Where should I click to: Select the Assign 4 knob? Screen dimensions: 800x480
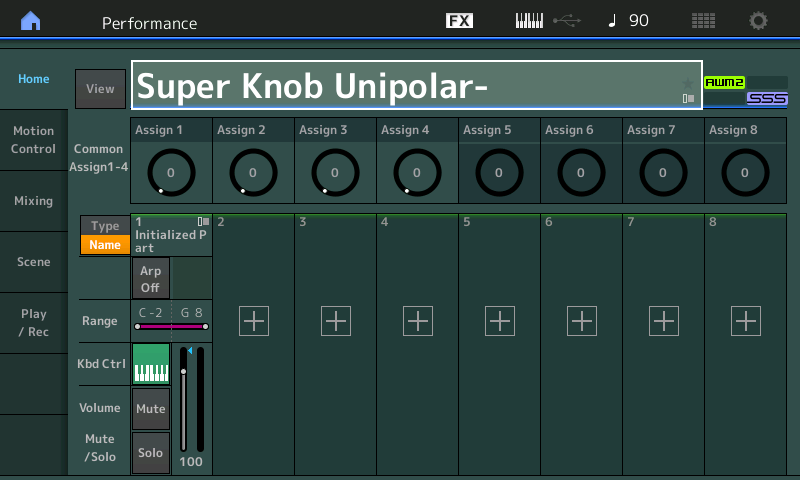417,172
